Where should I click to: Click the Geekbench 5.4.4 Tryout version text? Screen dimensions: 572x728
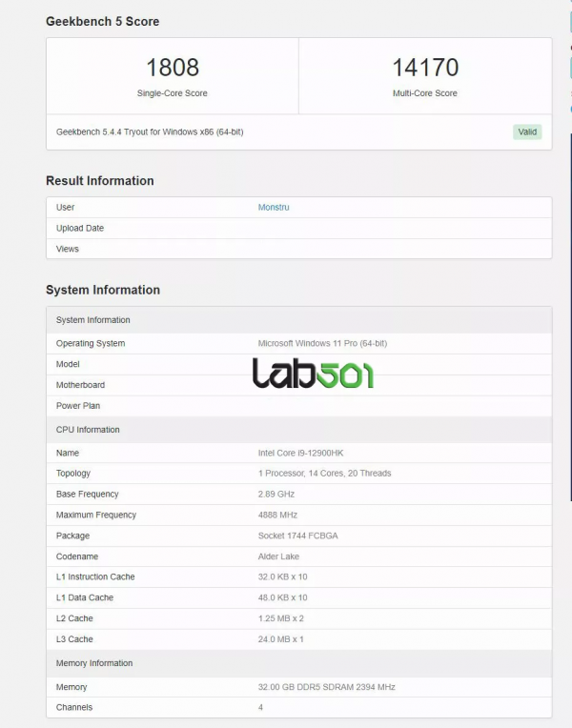[x=150, y=131]
